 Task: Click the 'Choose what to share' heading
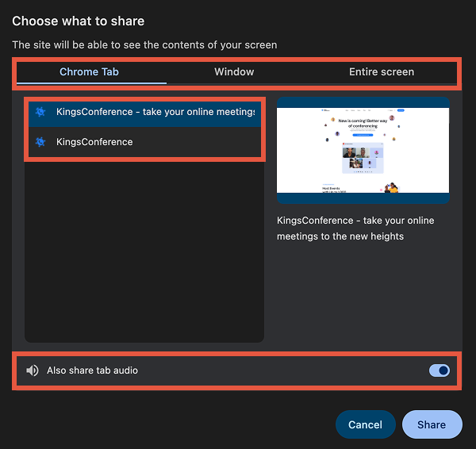tap(79, 21)
